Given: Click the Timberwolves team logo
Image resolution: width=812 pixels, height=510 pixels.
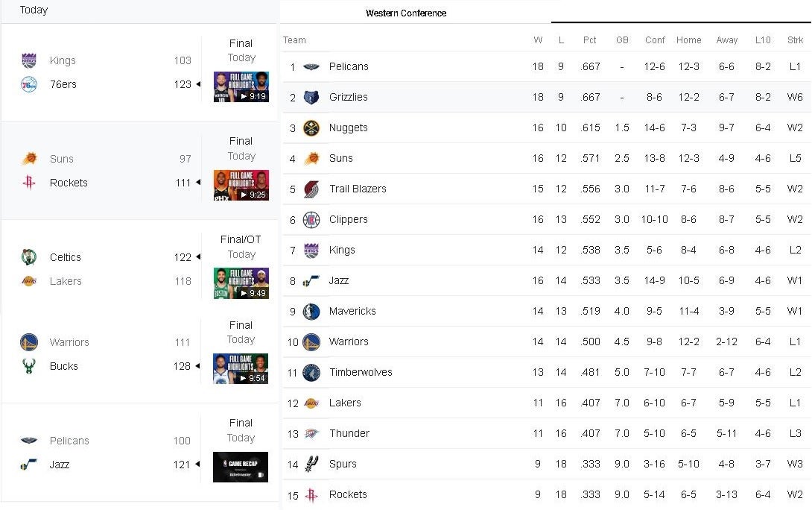Looking at the screenshot, I should 311,373.
